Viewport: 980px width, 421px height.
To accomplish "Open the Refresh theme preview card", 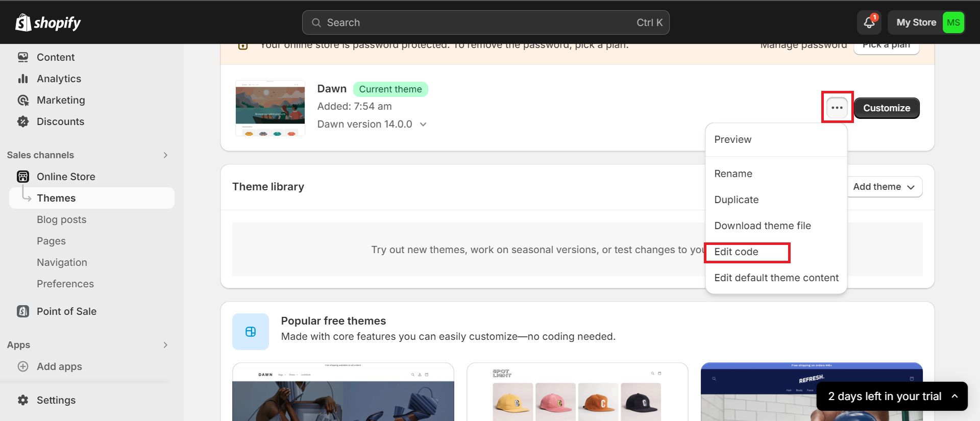I will coord(812,392).
